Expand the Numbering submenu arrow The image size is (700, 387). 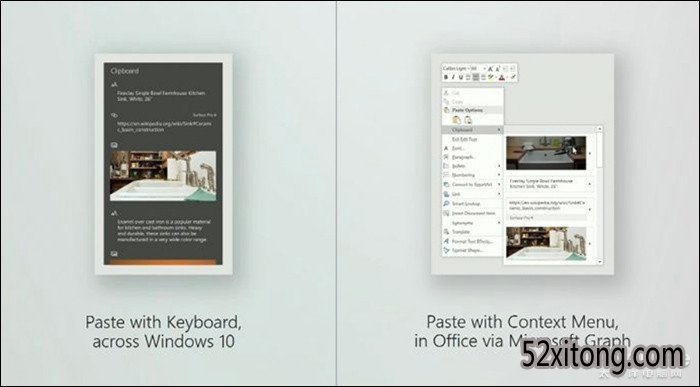click(x=499, y=175)
